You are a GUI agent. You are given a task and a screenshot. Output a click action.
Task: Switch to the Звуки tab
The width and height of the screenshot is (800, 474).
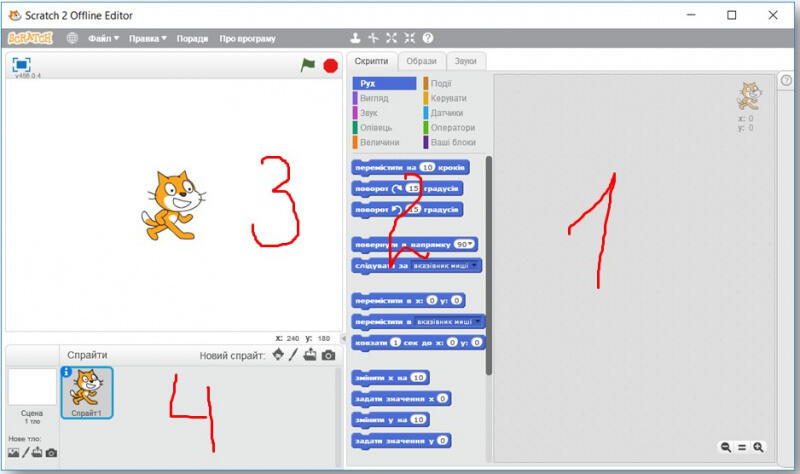[x=465, y=61]
